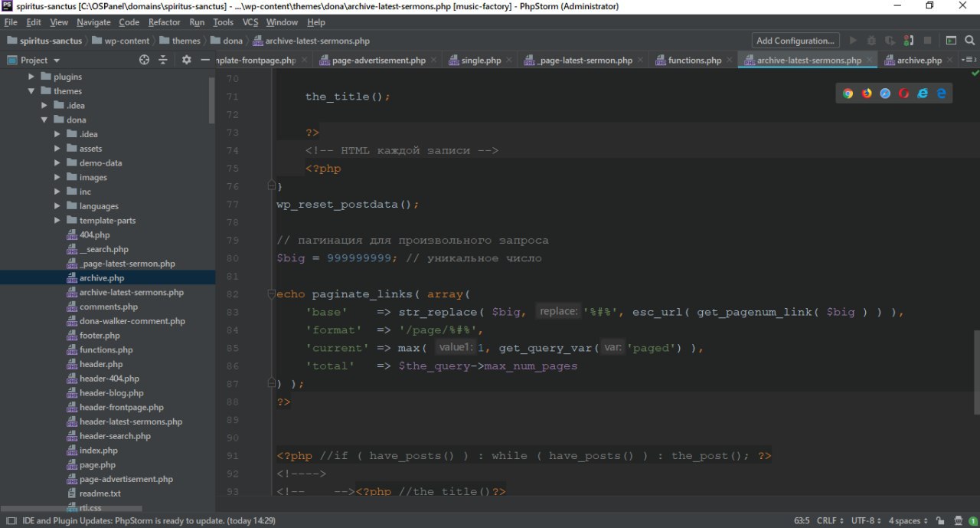980x528 pixels.
Task: Expand the demo-data folder
Action: pyautogui.click(x=57, y=163)
